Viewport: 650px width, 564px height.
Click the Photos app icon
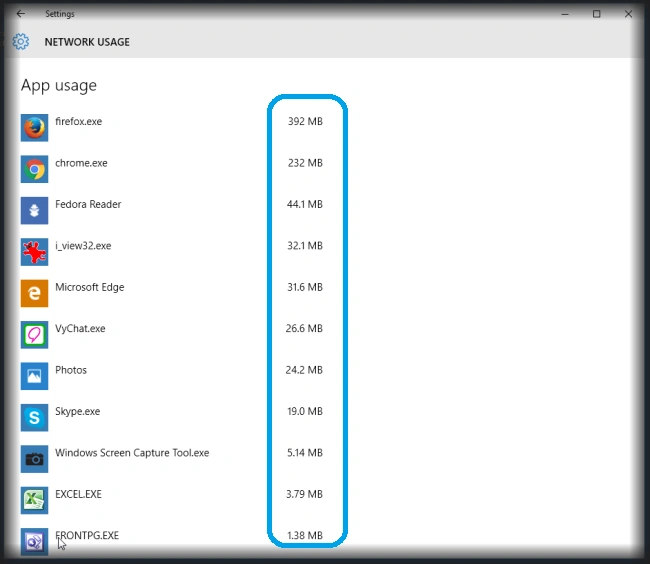(34, 376)
